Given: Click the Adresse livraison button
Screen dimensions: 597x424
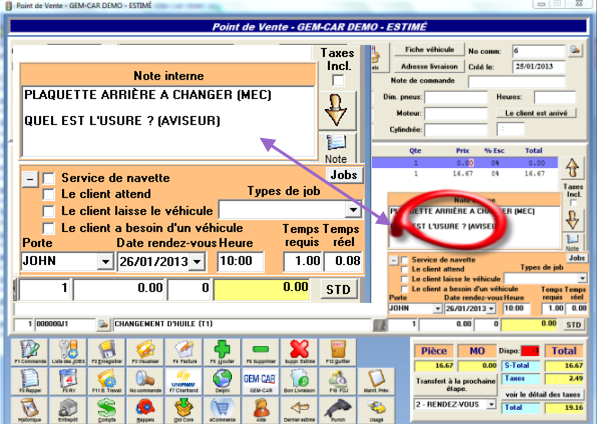Looking at the screenshot, I should (x=429, y=66).
